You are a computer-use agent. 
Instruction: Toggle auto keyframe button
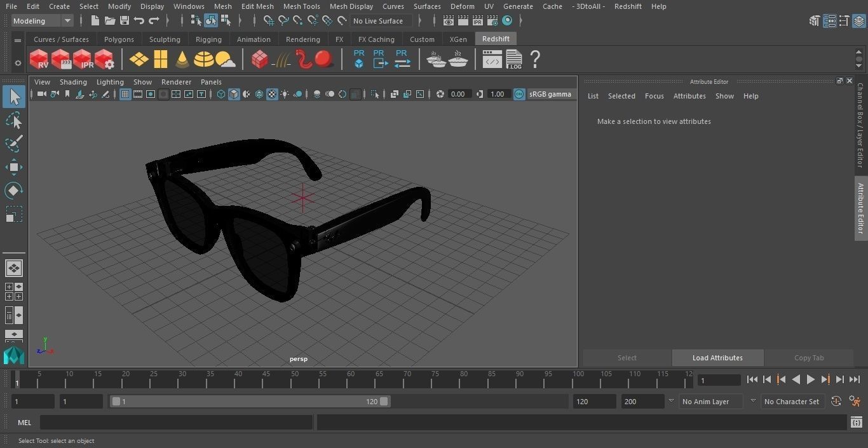coord(836,402)
